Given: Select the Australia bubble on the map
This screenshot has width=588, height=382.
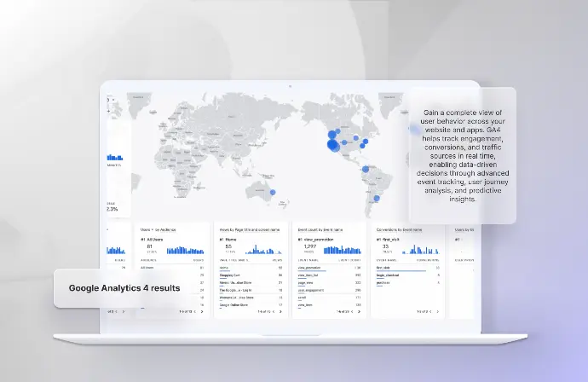Looking at the screenshot, I should [x=273, y=192].
